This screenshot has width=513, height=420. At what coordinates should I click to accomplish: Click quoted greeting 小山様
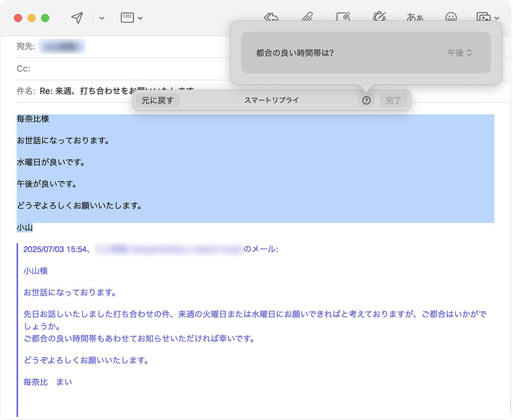[35, 271]
